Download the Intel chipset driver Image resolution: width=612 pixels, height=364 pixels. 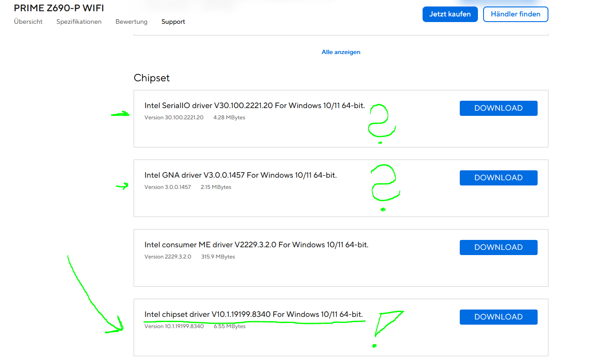(x=498, y=317)
